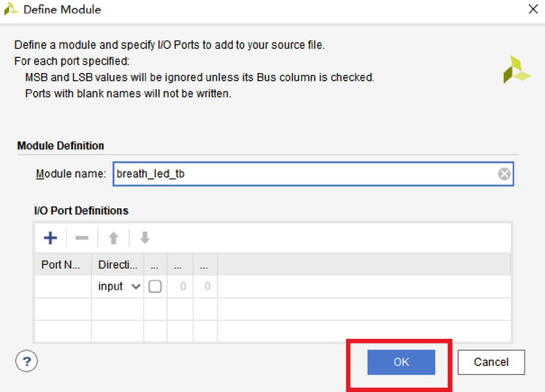This screenshot has width=545, height=392.
Task: Move the port down with down arrow
Action: tap(145, 238)
